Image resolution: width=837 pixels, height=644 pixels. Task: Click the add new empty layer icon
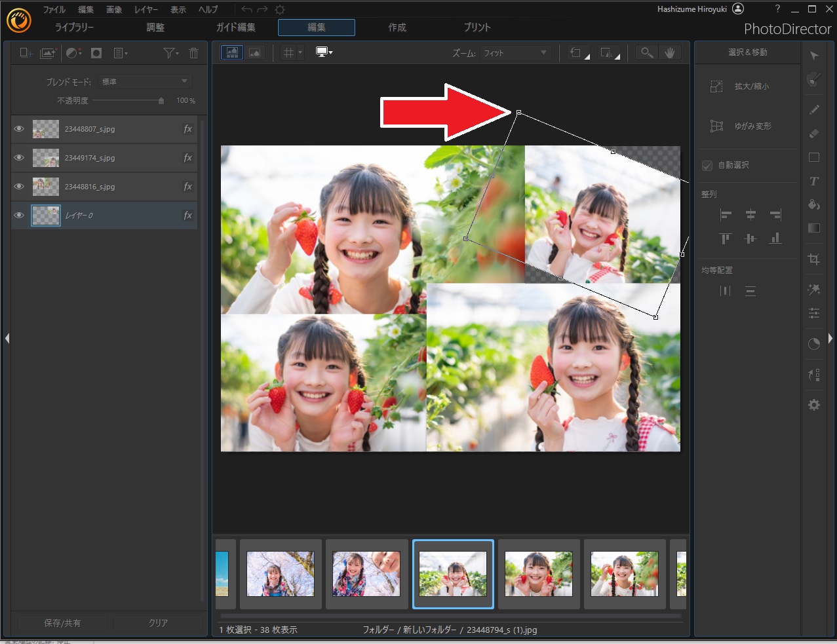pos(26,53)
